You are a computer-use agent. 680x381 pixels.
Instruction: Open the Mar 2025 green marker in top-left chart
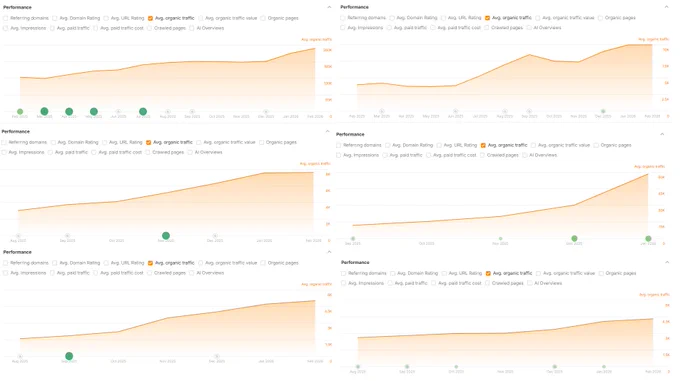[44, 111]
